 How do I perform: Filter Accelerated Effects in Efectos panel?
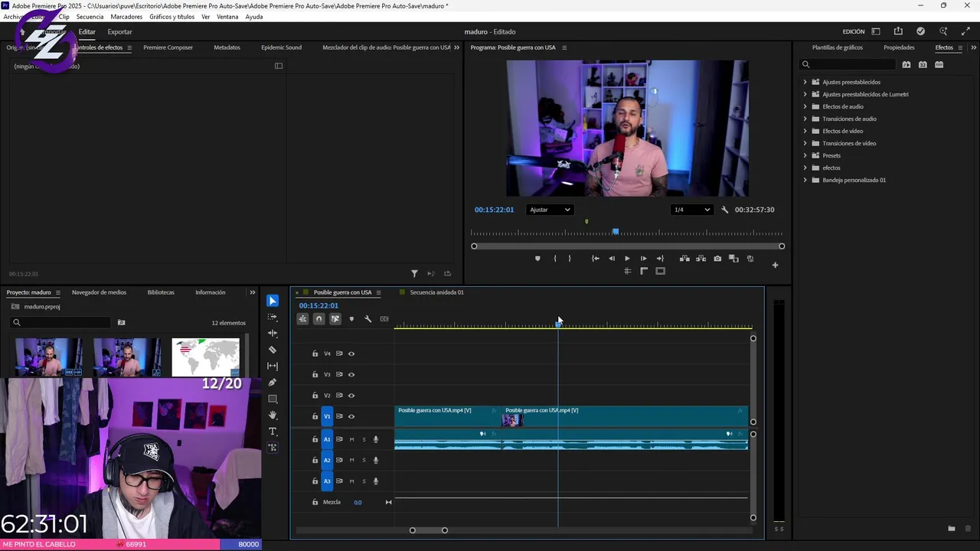[906, 64]
